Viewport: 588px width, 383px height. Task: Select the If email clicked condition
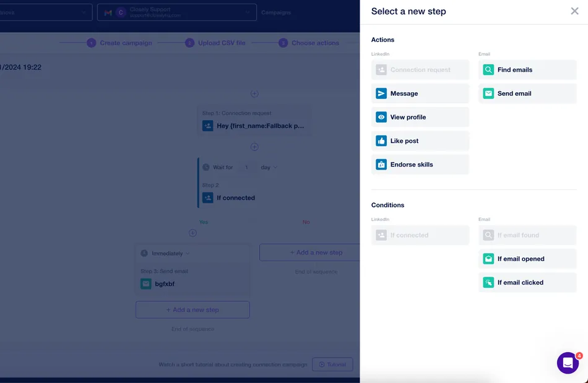pos(527,282)
